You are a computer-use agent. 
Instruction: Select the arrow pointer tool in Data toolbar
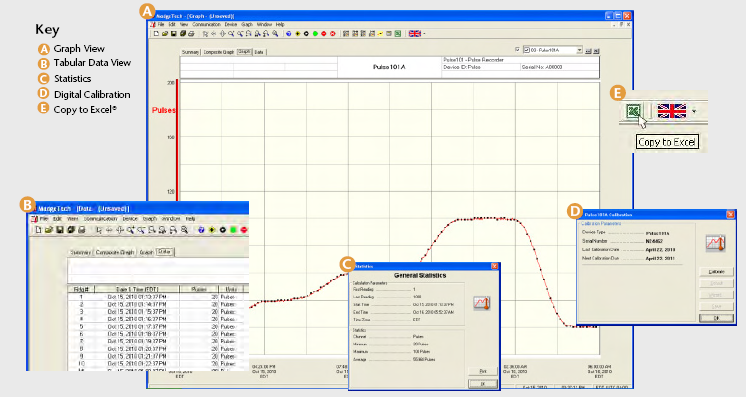(x=99, y=230)
